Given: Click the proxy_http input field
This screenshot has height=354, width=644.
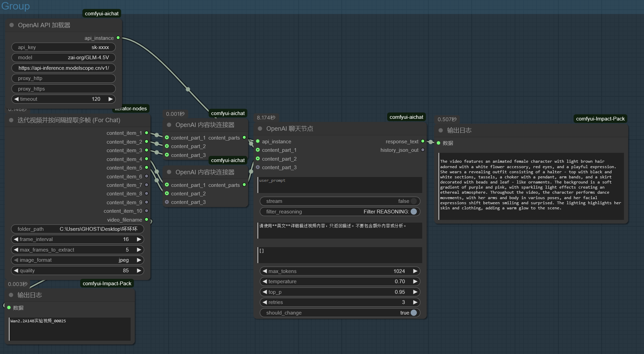Looking at the screenshot, I should [64, 78].
